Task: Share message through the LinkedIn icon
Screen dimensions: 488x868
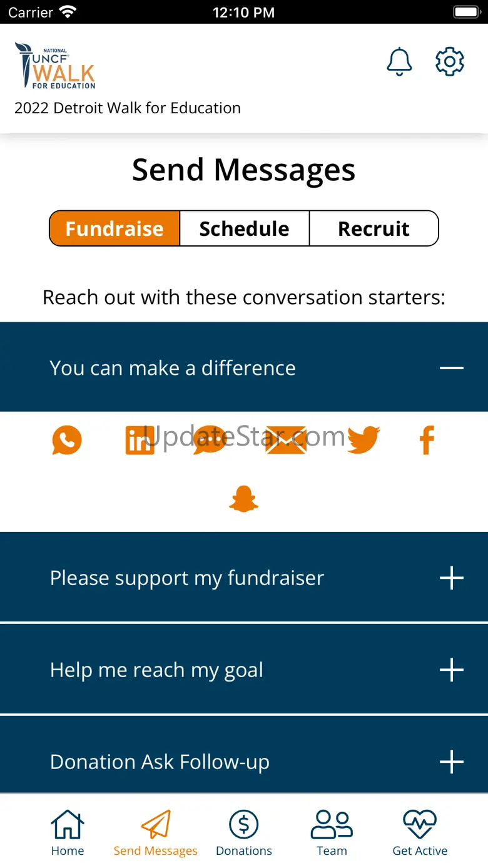Action: (x=140, y=440)
